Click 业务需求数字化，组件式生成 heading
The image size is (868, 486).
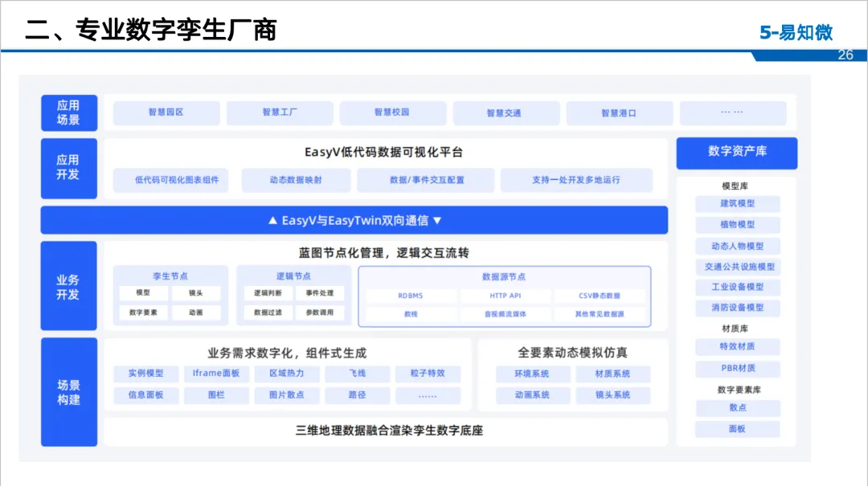click(287, 353)
